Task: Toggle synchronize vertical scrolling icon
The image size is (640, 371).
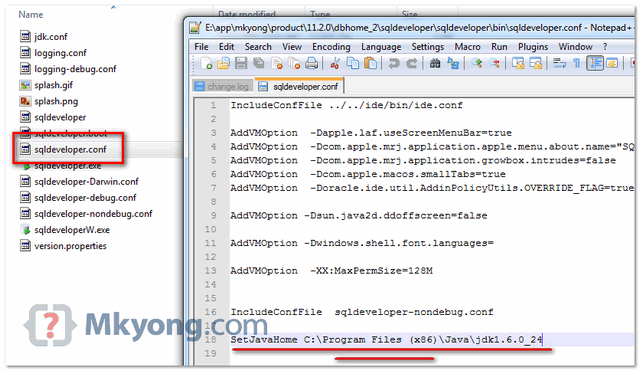Action: (518, 63)
